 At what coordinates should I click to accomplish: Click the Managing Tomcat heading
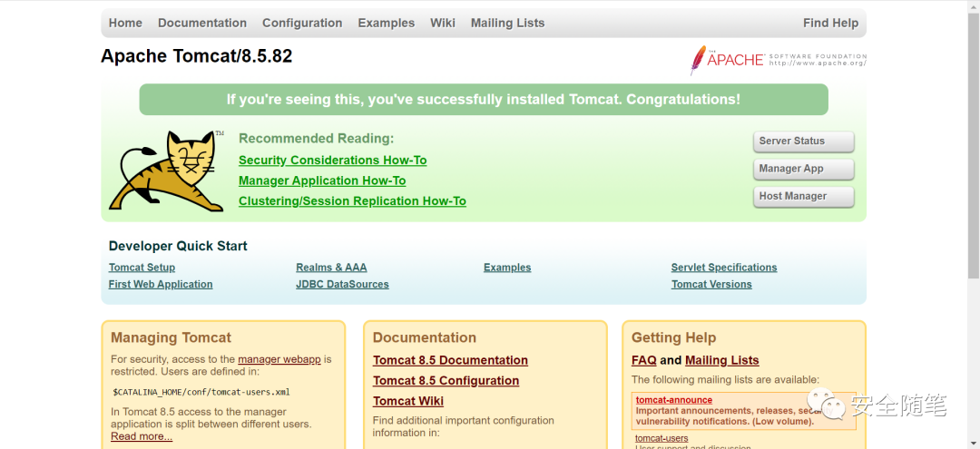pos(171,337)
